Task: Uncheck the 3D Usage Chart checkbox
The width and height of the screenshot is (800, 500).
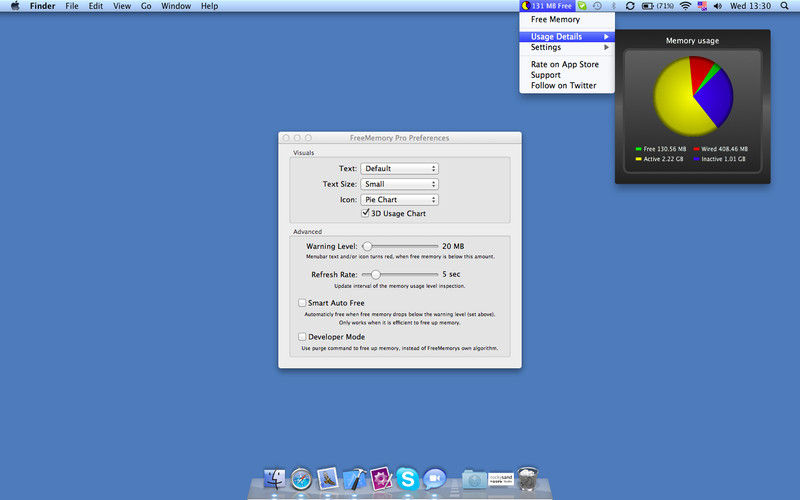Action: click(365, 213)
